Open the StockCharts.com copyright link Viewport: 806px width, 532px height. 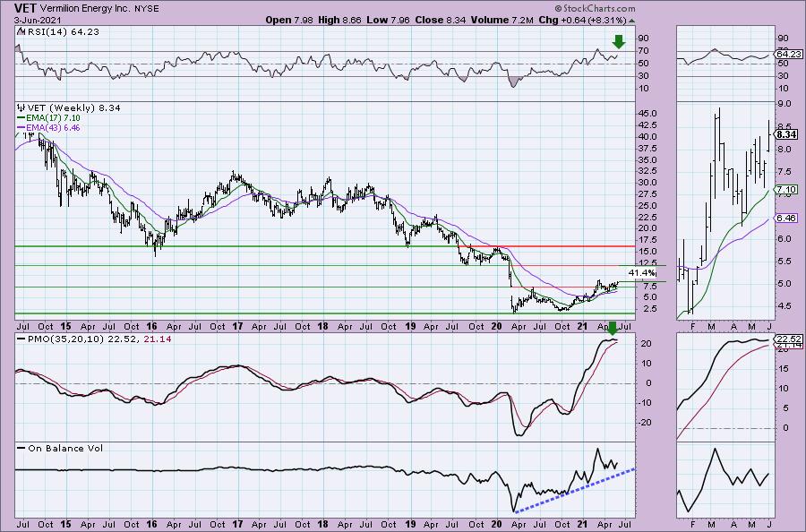pyautogui.click(x=595, y=8)
